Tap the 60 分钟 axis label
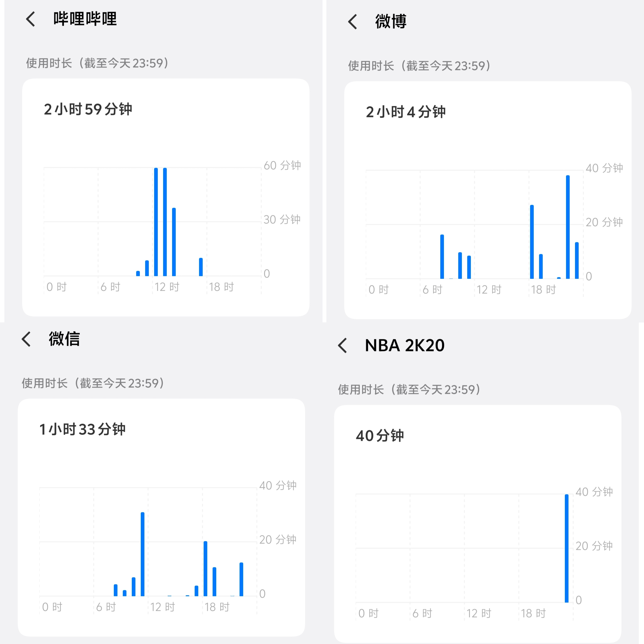The height and width of the screenshot is (644, 644). pyautogui.click(x=282, y=165)
